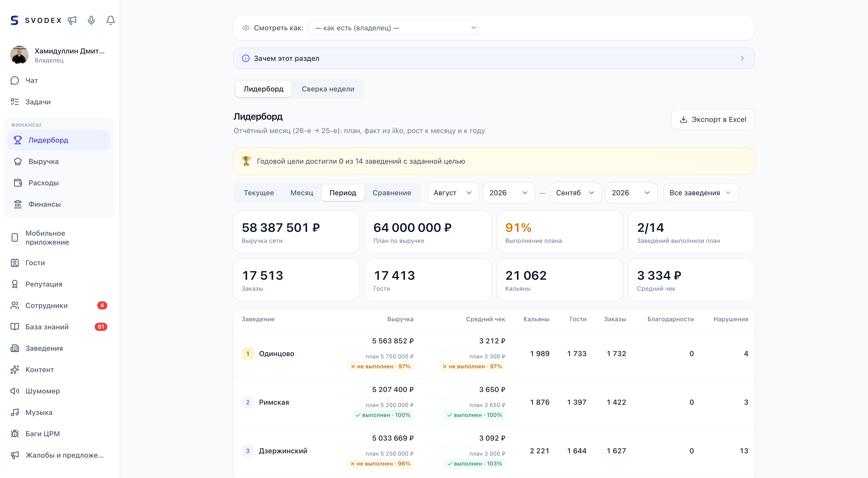Screen dimensions: 868x478
Task: Click the microphone icon in header
Action: 91,21
